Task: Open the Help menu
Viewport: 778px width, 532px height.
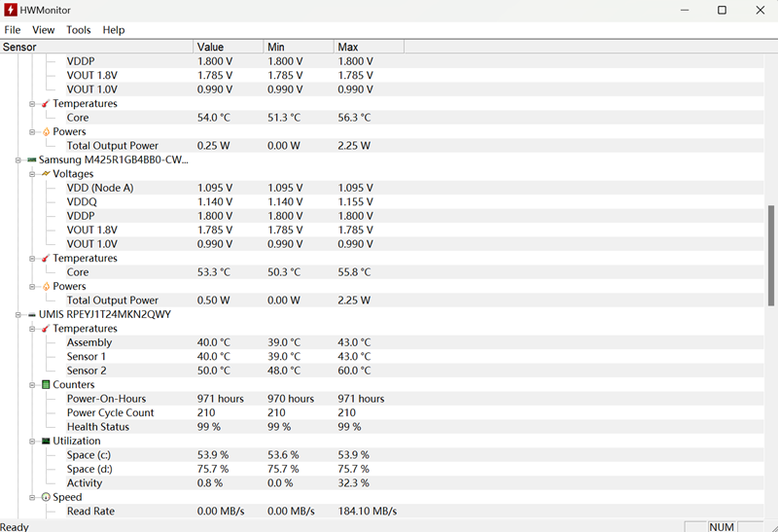Action: [114, 30]
